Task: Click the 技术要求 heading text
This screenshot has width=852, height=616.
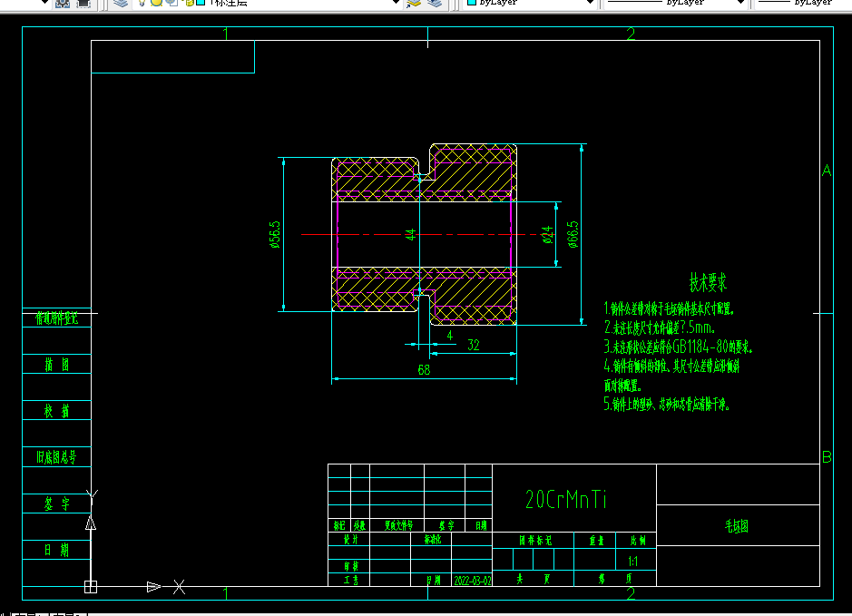Action: [708, 282]
